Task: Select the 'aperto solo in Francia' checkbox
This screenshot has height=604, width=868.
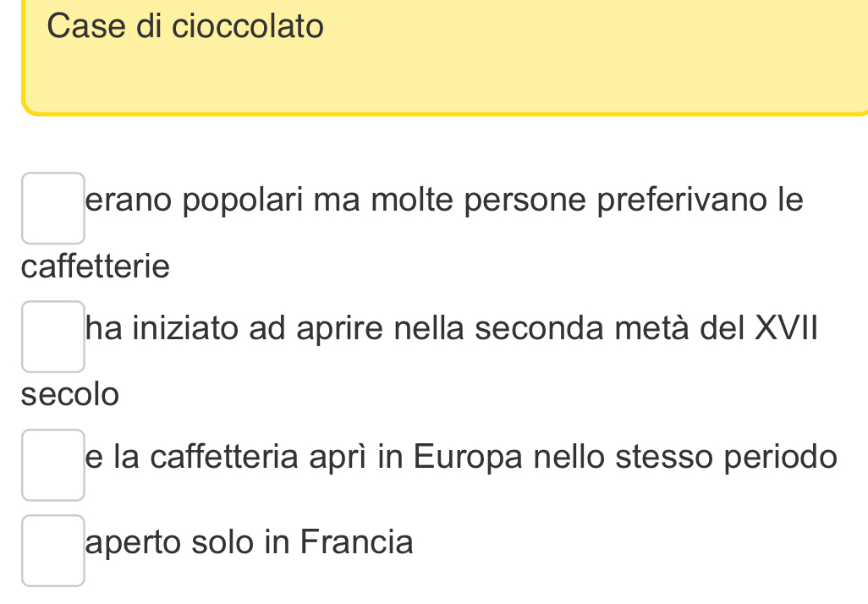Action: point(53,551)
